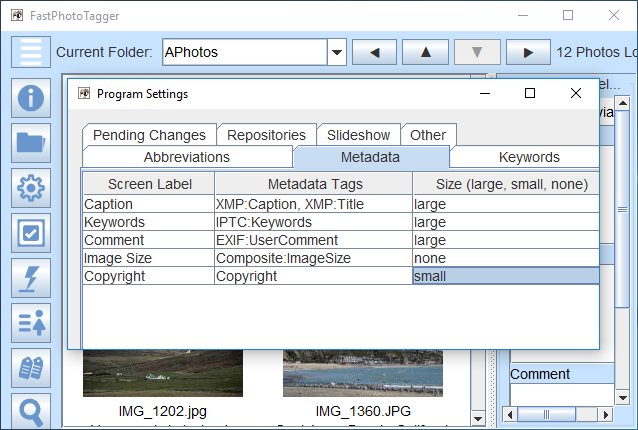This screenshot has height=430, width=638.
Task: Click the APhotos folder field
Action: coord(245,52)
